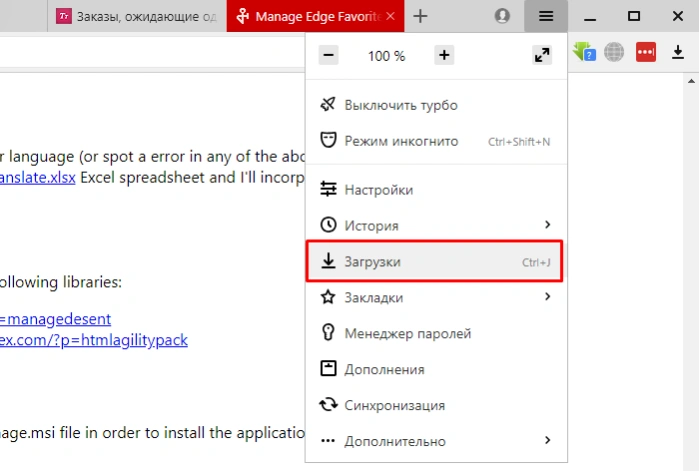The height and width of the screenshot is (471, 699).
Task: Click the anchor favicon on active tab
Action: point(243,16)
